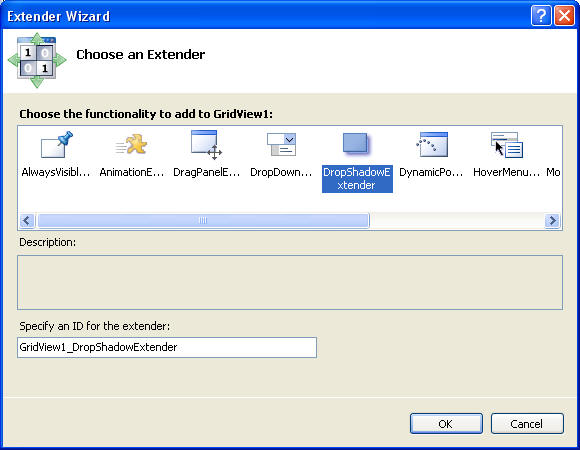
Task: Pick the DropDown extender icon
Action: click(281, 144)
